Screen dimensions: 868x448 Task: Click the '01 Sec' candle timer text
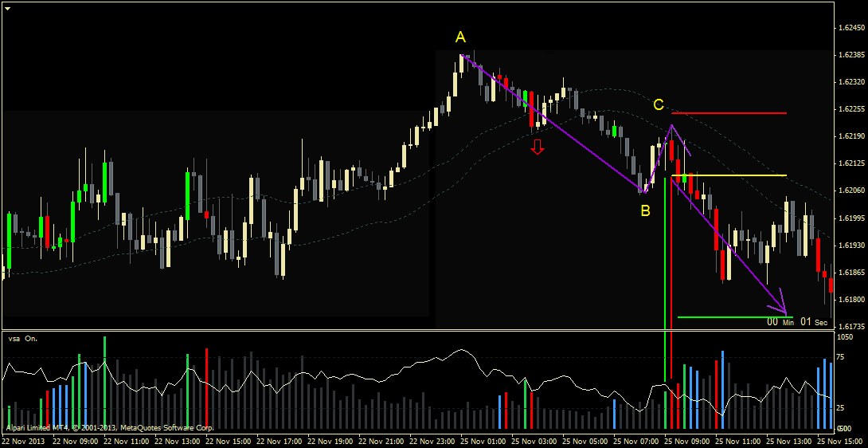(x=814, y=321)
